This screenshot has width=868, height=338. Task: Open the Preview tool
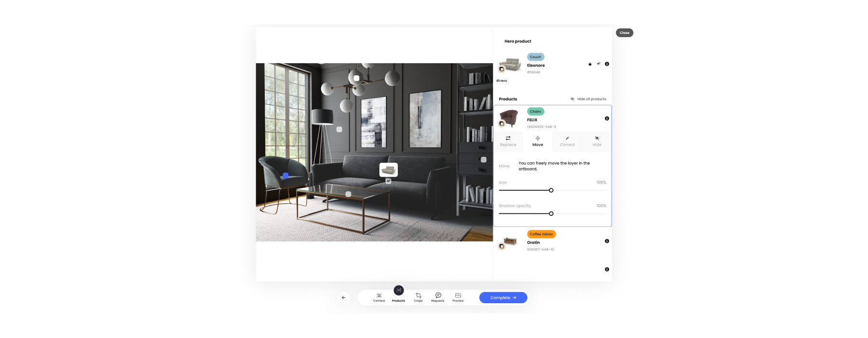point(458,297)
